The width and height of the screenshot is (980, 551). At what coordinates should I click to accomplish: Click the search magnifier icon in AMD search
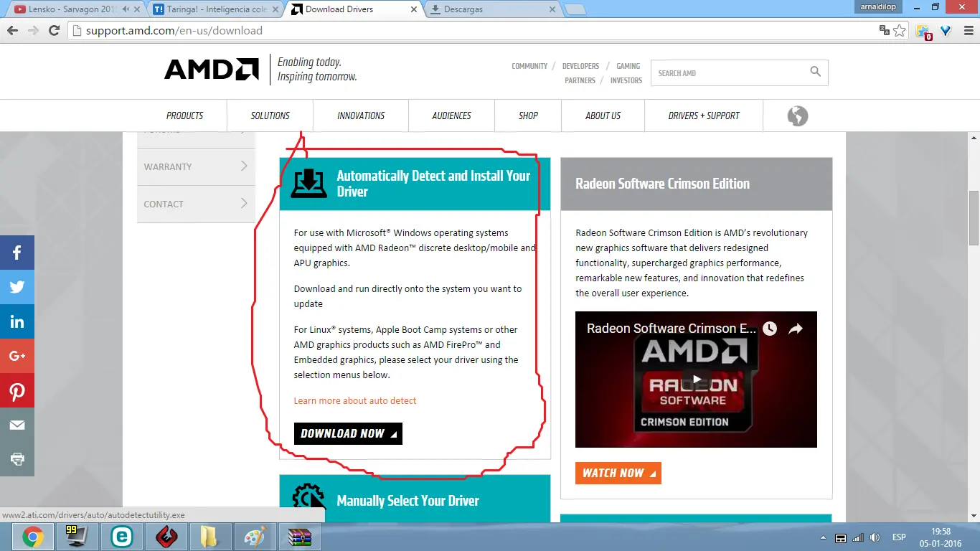point(815,72)
